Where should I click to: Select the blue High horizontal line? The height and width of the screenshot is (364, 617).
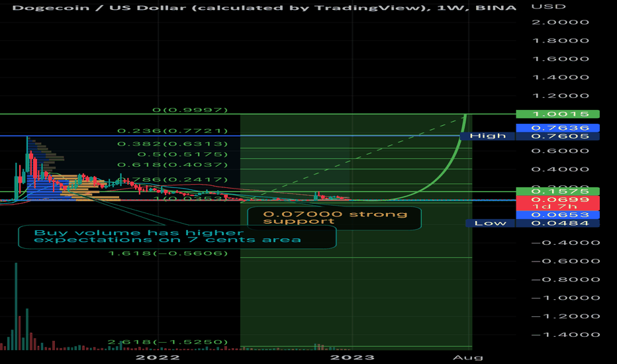[x=230, y=136]
